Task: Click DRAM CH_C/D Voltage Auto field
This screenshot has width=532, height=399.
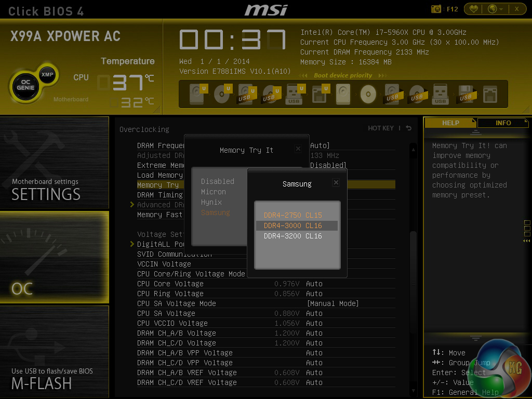Action: (x=314, y=343)
